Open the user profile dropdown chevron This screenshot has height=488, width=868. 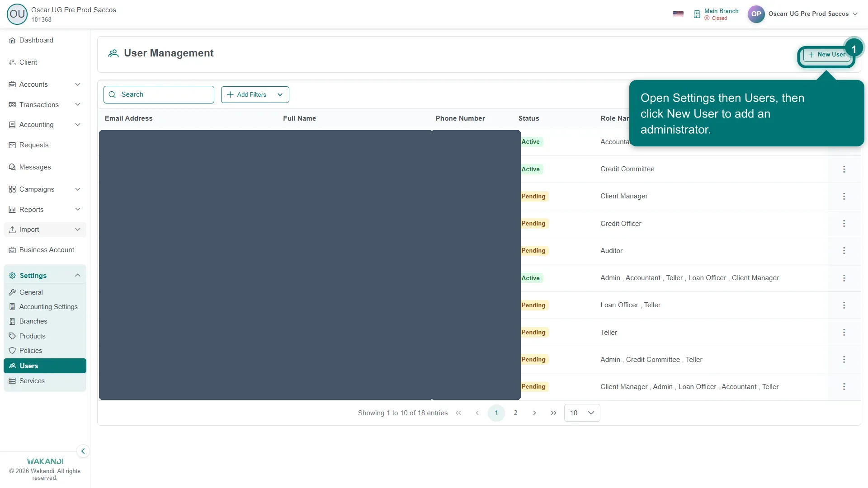855,14
